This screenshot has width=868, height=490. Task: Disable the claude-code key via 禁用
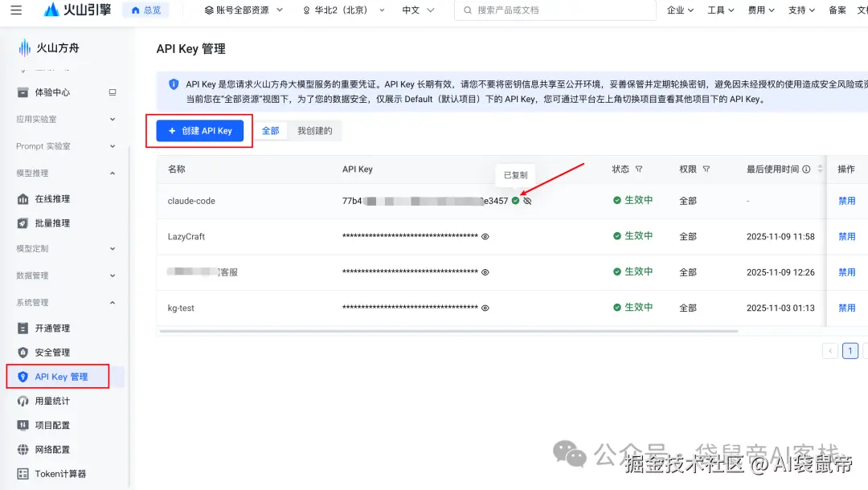pyautogui.click(x=846, y=201)
